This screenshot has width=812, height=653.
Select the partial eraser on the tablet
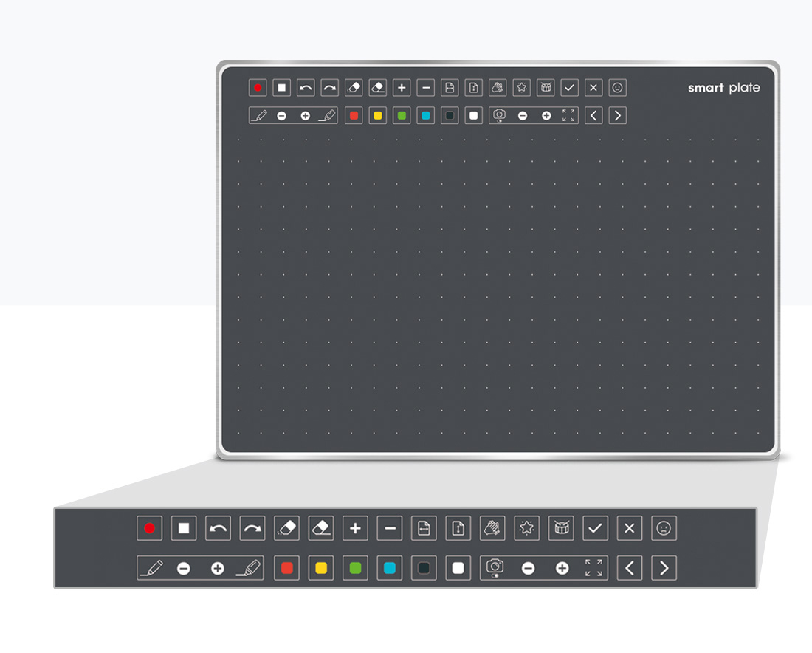[354, 88]
